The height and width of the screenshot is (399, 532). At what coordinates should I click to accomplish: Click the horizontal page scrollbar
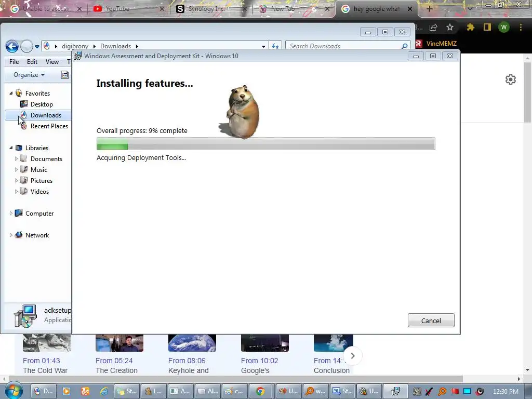pos(236,379)
